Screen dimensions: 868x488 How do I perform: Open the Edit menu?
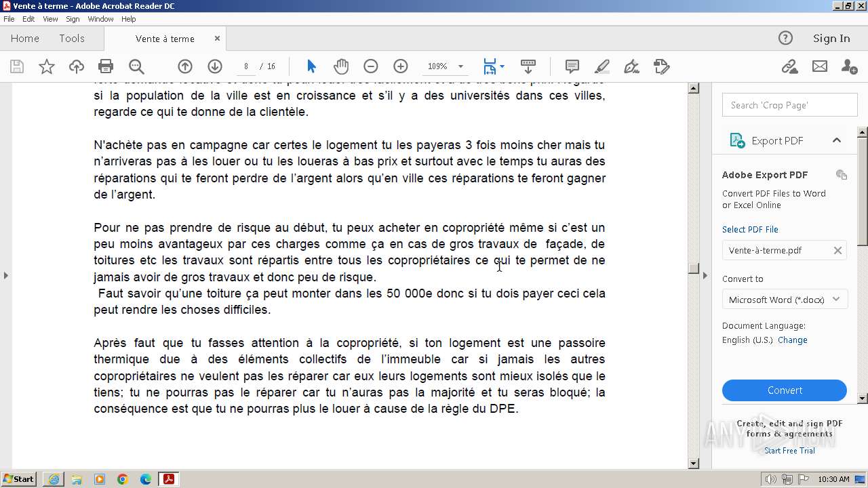tap(28, 19)
